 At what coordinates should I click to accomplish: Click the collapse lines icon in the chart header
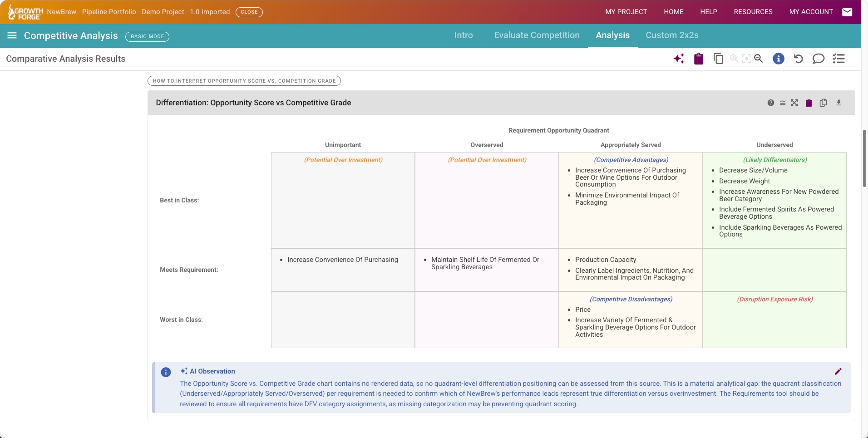pos(783,103)
